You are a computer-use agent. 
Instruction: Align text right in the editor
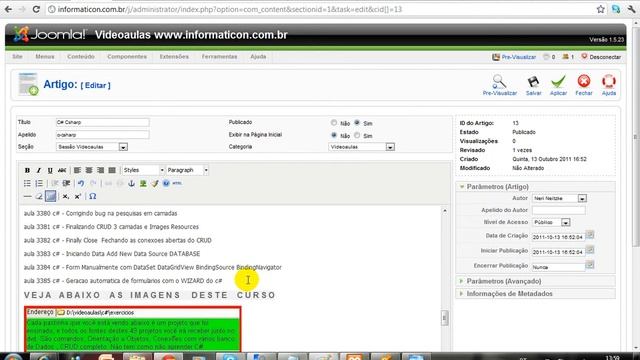click(100, 170)
